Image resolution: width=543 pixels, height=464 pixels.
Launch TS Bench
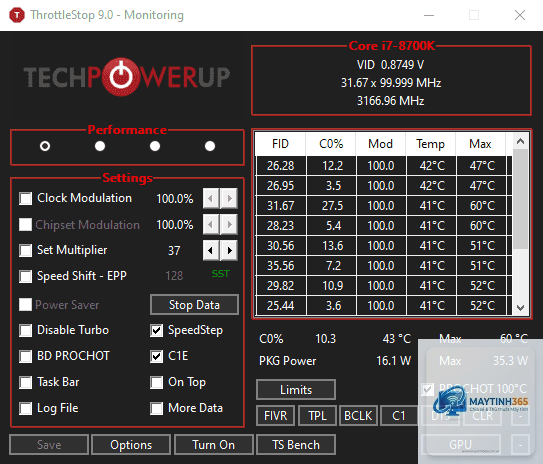point(296,445)
